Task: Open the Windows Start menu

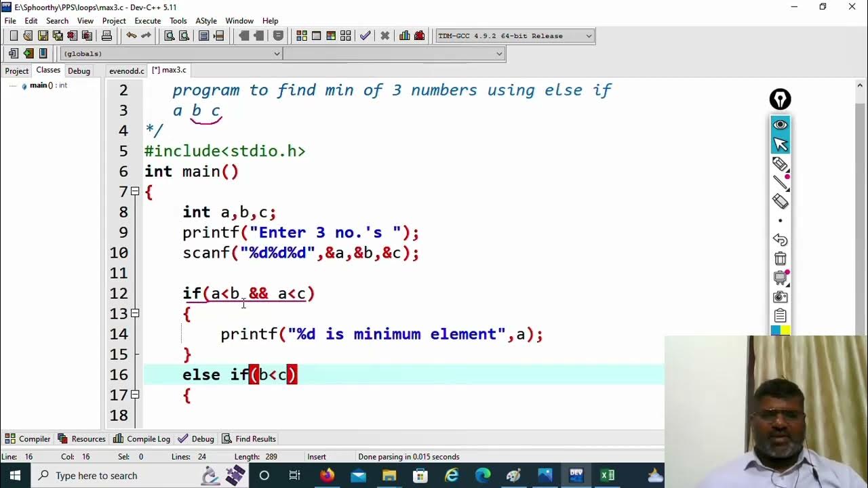Action: pos(15,476)
